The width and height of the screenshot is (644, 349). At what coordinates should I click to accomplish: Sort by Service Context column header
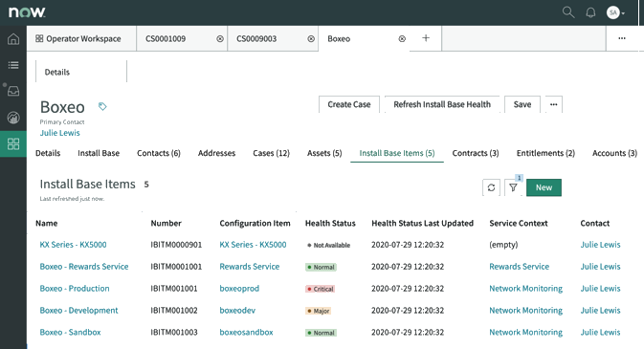click(519, 224)
